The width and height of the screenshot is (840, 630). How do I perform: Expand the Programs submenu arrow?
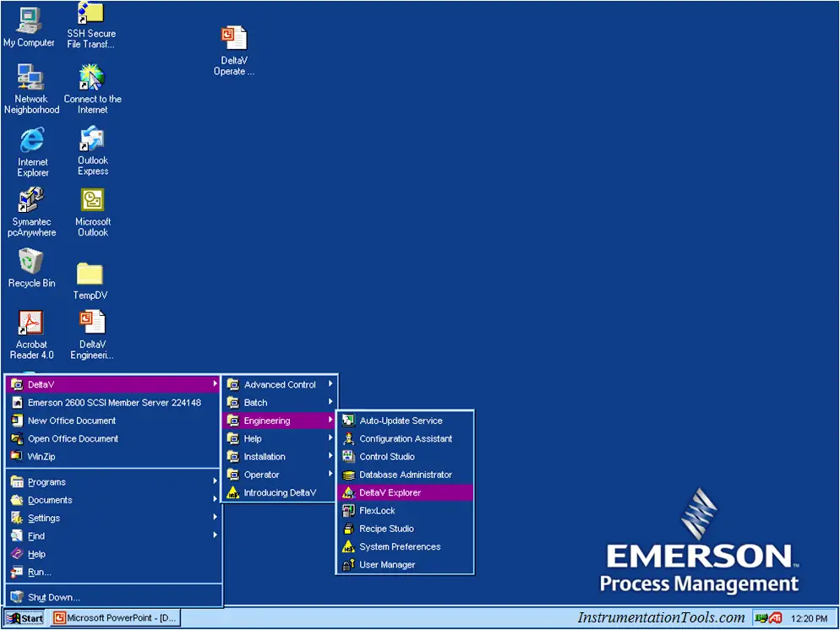tap(215, 481)
